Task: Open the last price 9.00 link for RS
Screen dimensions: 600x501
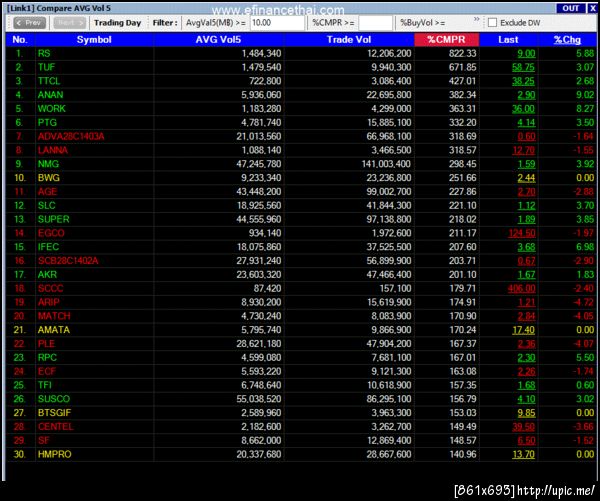Action: [526, 54]
